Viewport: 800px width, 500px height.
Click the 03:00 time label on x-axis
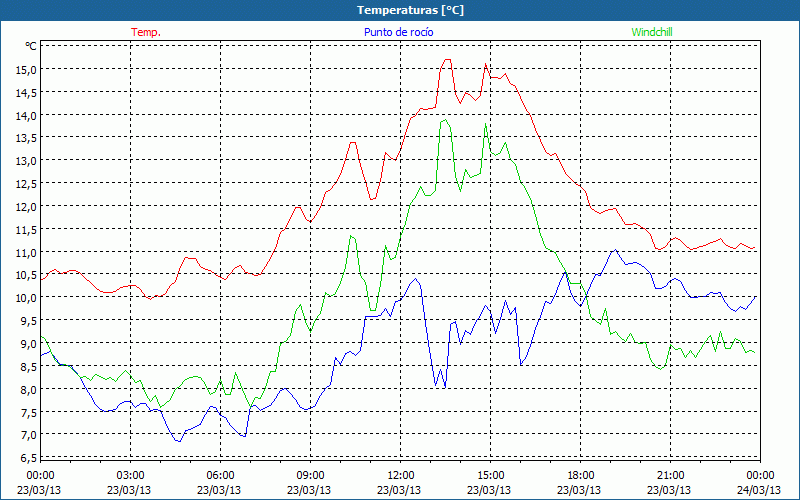point(131,476)
